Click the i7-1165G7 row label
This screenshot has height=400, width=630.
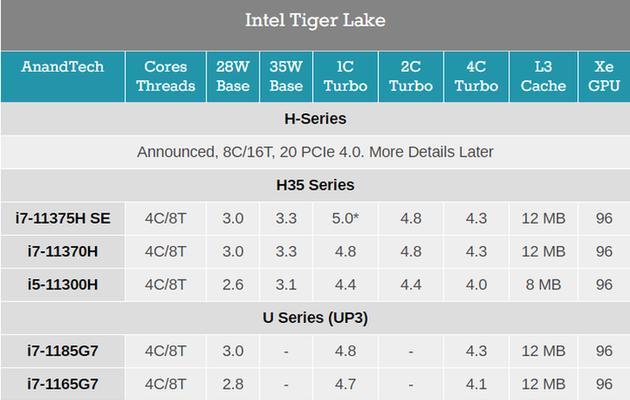click(x=63, y=384)
